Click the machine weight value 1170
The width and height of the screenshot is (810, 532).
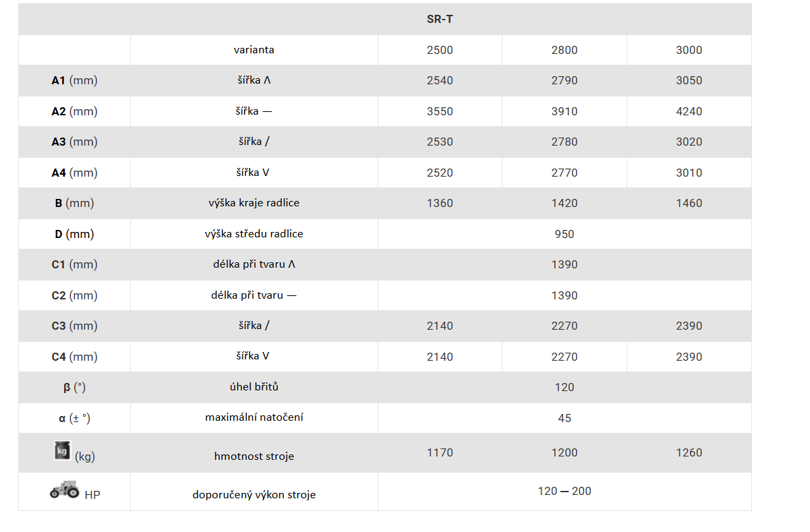(x=440, y=452)
